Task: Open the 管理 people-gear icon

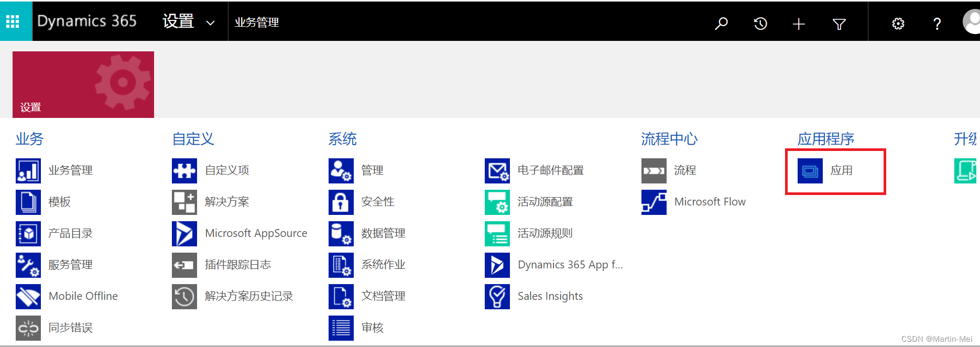Action: point(341,171)
